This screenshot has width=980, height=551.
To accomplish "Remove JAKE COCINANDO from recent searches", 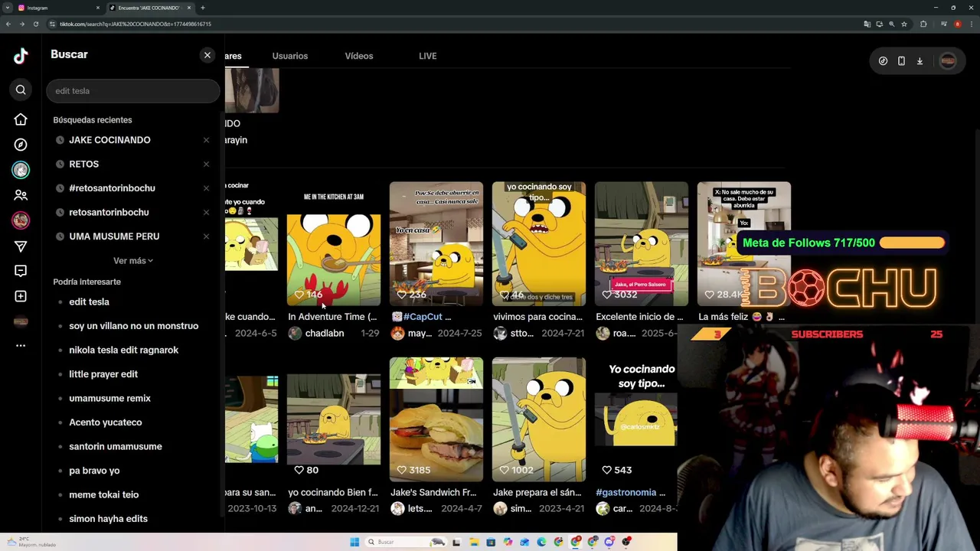I will (x=206, y=140).
